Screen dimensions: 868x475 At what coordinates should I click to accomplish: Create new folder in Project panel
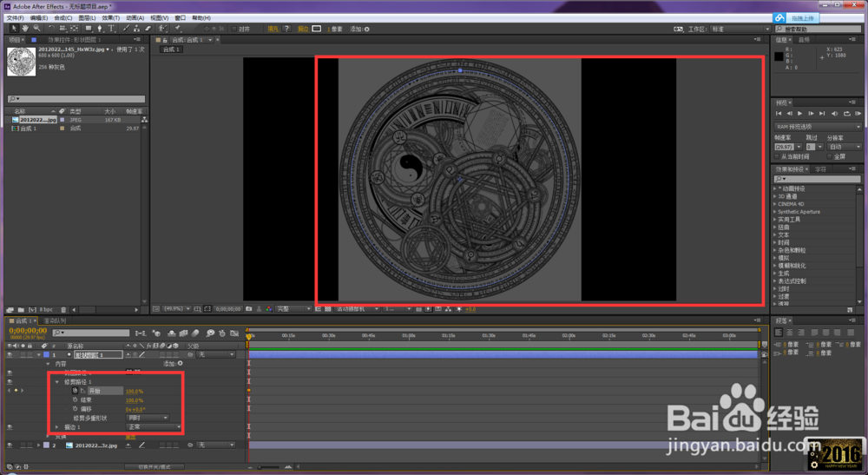(x=21, y=310)
